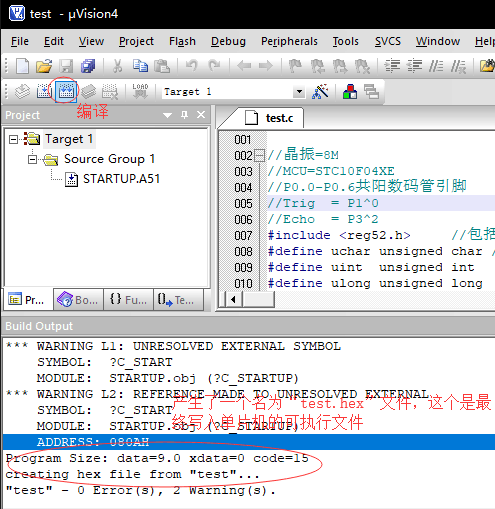Switch to the Functions (Fu...) tab

click(128, 300)
